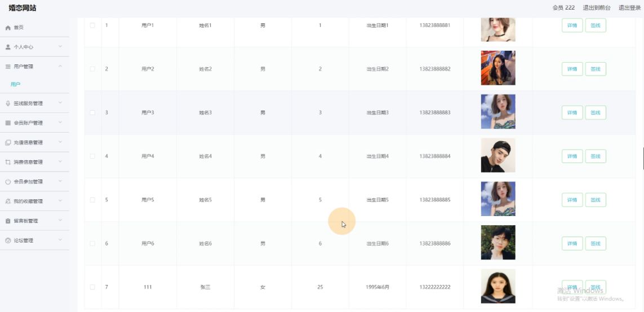Click the birth date cell 出生日期4

[377, 156]
